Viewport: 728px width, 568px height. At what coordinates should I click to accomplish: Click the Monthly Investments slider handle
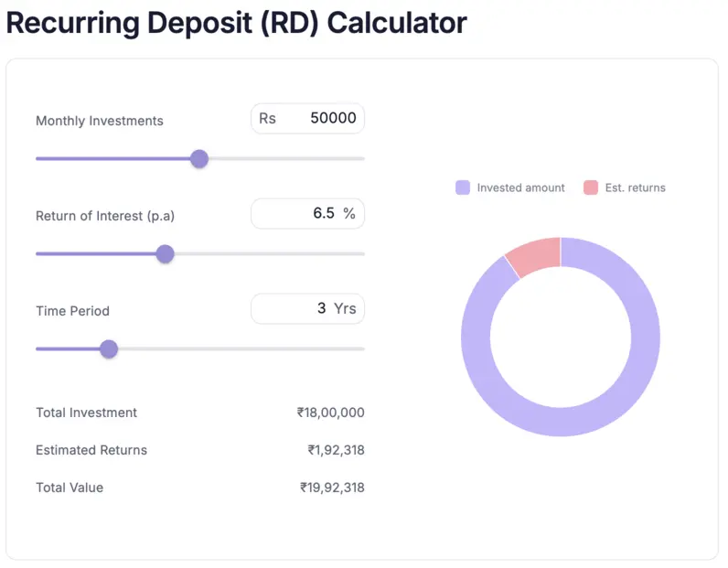(199, 159)
